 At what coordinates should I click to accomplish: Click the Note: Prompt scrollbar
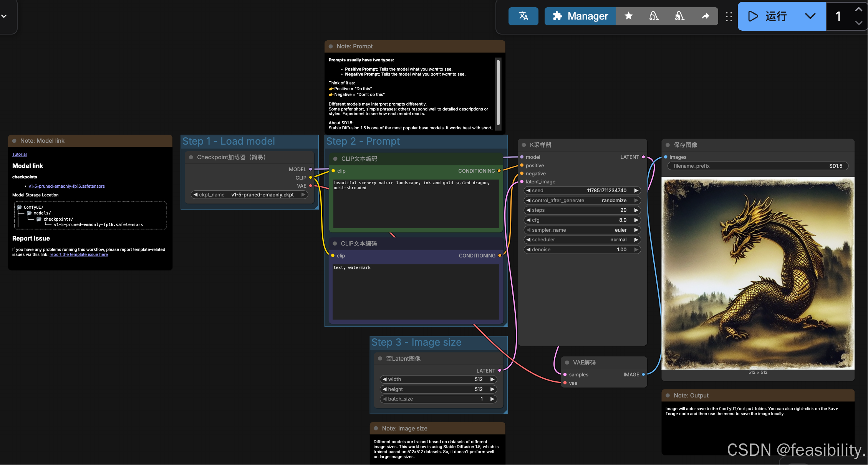pos(498,92)
